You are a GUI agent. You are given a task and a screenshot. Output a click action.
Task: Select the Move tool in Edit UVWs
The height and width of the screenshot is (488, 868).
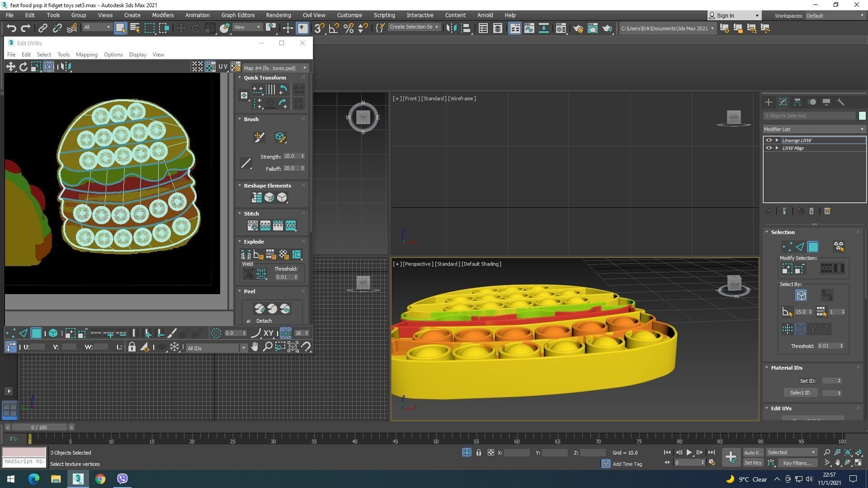(x=10, y=67)
